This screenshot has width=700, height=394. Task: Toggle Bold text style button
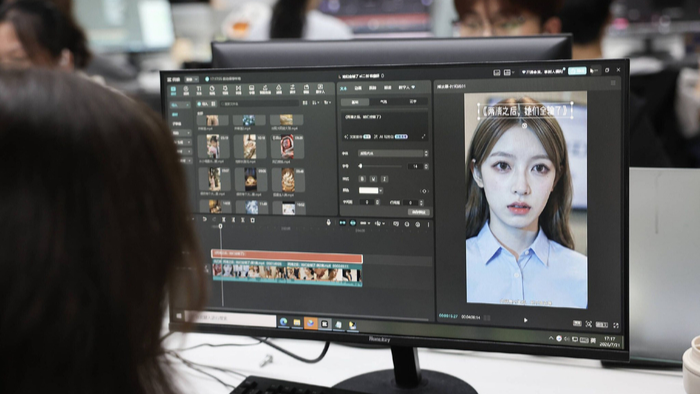pyautogui.click(x=362, y=179)
